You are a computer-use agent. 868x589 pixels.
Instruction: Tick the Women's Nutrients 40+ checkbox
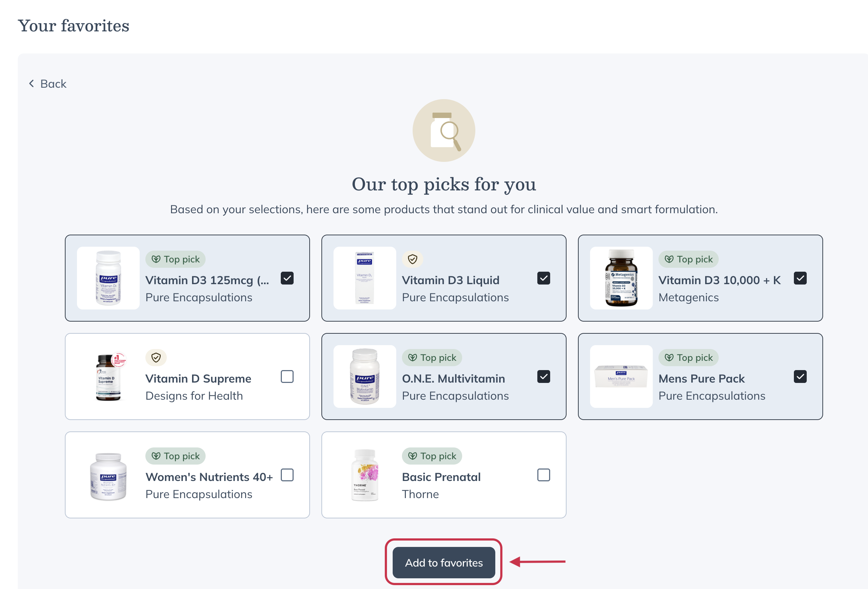coord(287,475)
